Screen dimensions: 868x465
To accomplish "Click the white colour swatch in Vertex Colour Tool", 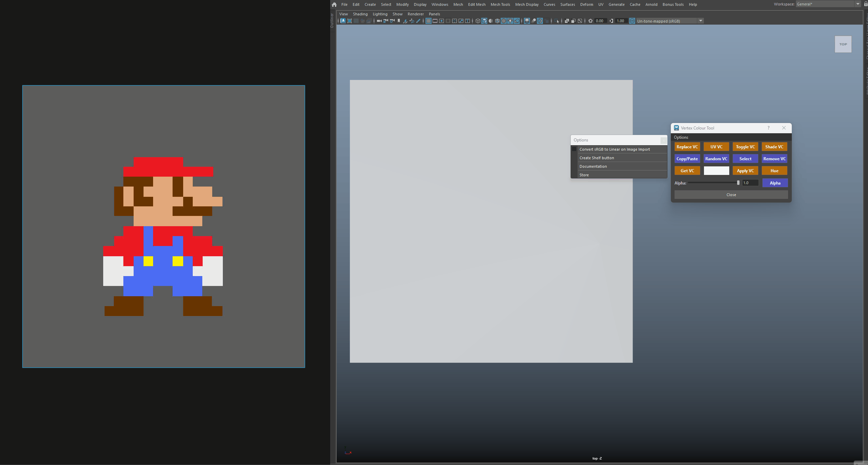I will coord(716,170).
